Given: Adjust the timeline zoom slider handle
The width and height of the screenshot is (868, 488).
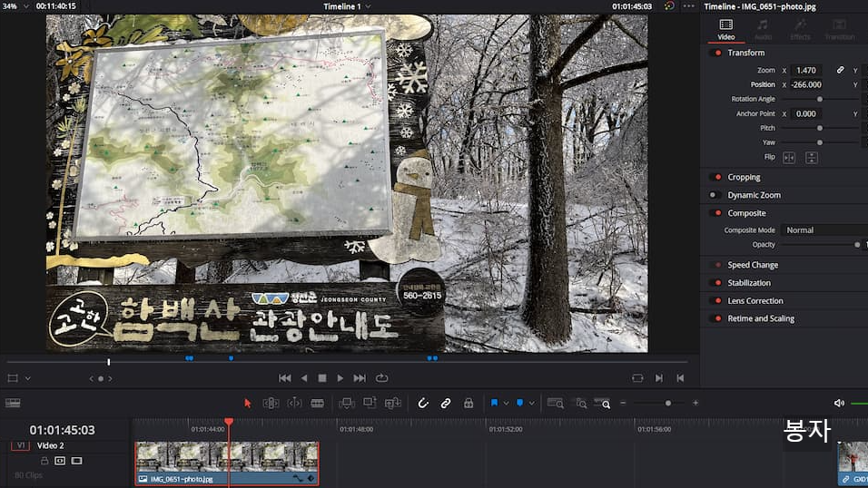Looking at the screenshot, I should coord(668,404).
